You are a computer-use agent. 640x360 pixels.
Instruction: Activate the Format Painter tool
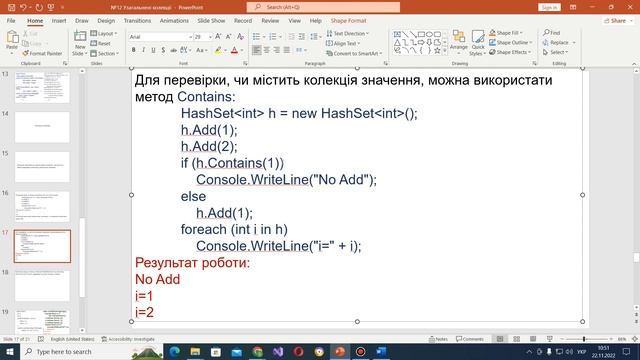[42, 53]
